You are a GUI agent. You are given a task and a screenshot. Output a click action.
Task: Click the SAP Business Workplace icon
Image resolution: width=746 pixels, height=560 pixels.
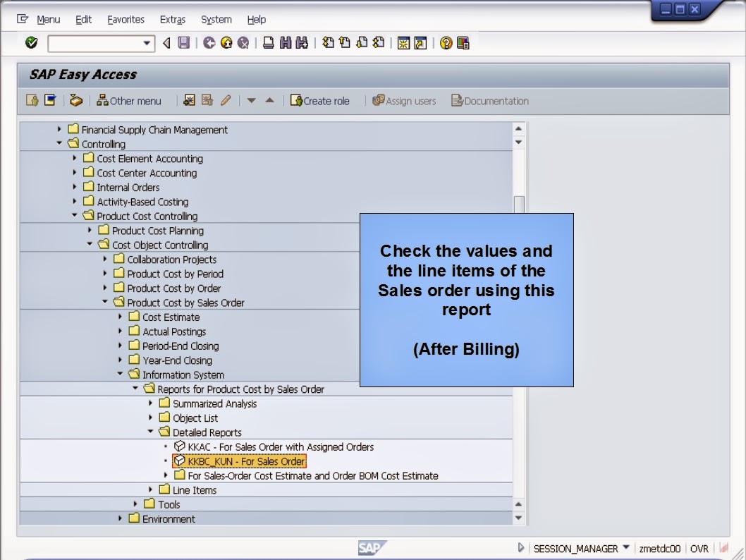(75, 100)
